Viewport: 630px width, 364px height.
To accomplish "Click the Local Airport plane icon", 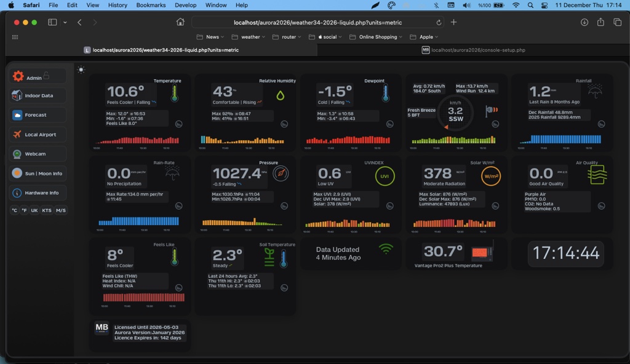I will tap(17, 135).
